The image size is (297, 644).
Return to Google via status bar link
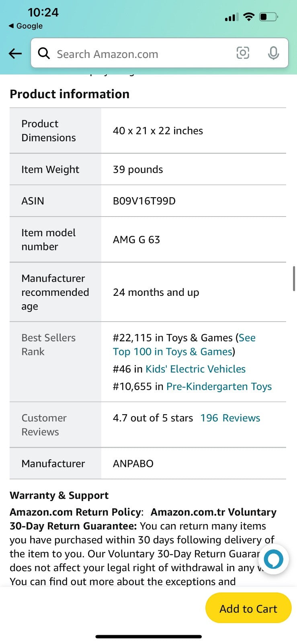pos(26,26)
